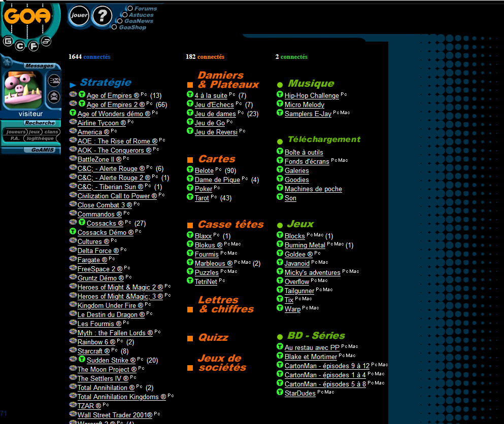504x424 pixels.
Task: Expand the Stratégie category arrow
Action: [73, 85]
